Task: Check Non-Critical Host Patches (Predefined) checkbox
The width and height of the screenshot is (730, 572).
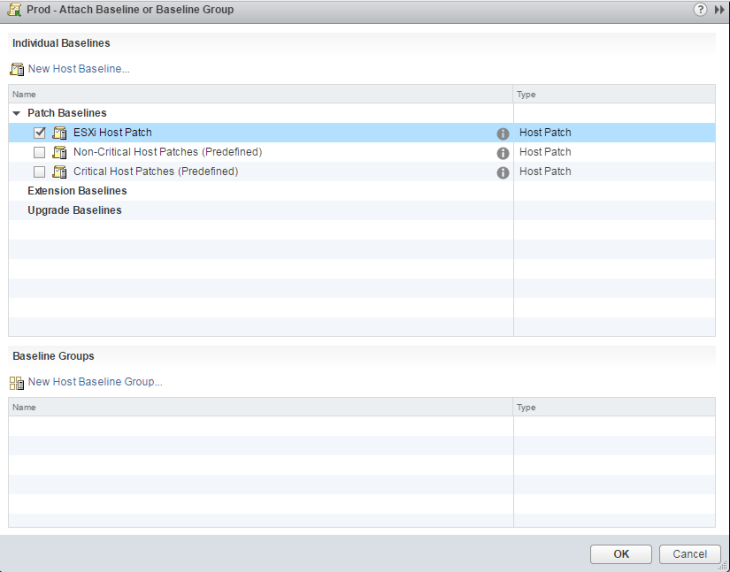Action: tap(39, 153)
